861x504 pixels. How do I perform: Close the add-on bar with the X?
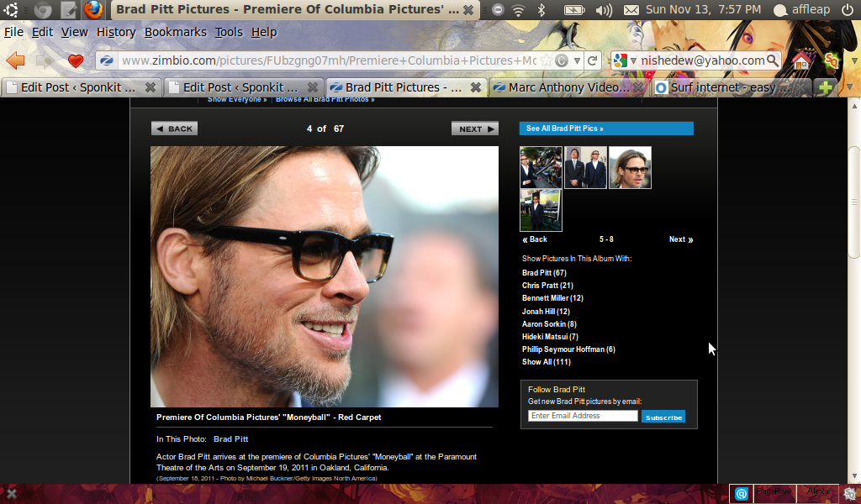point(11,494)
